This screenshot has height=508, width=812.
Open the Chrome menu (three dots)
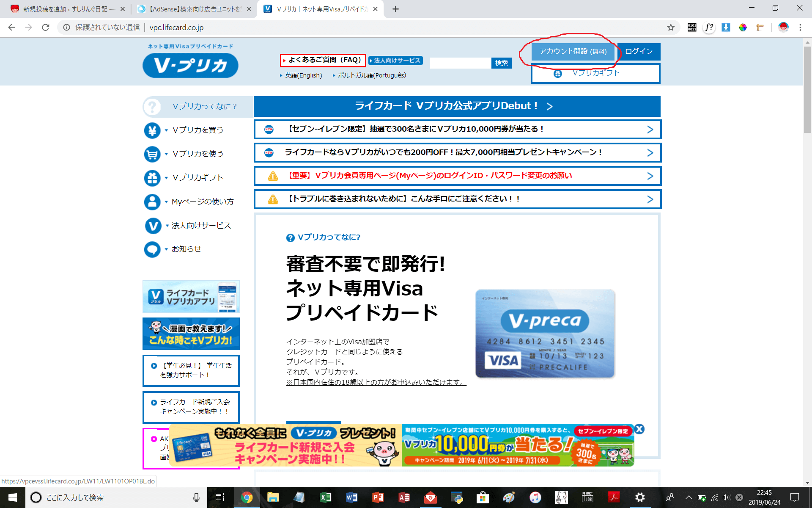(800, 28)
